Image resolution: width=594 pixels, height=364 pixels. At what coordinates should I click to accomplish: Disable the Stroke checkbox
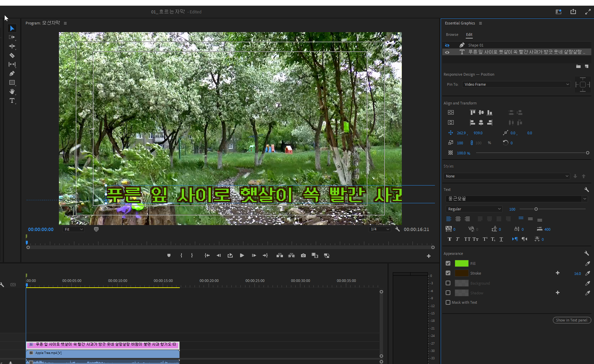tap(448, 273)
